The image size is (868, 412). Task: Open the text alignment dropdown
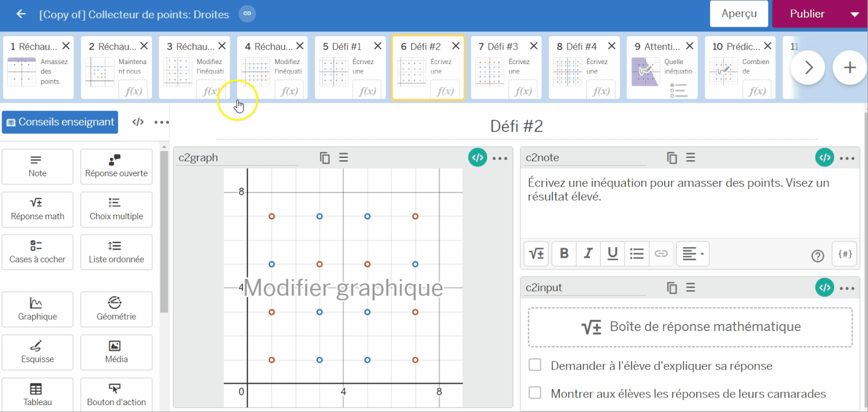(693, 253)
